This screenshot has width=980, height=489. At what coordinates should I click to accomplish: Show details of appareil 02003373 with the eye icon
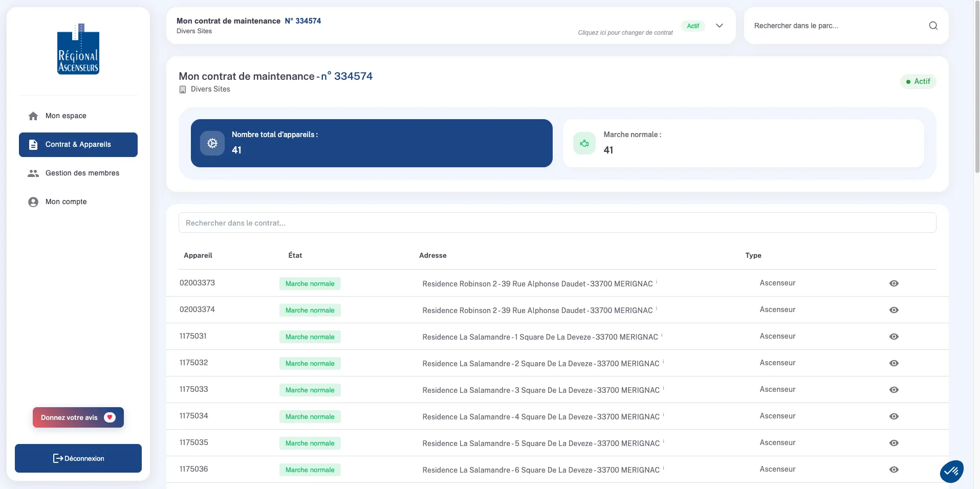(894, 283)
